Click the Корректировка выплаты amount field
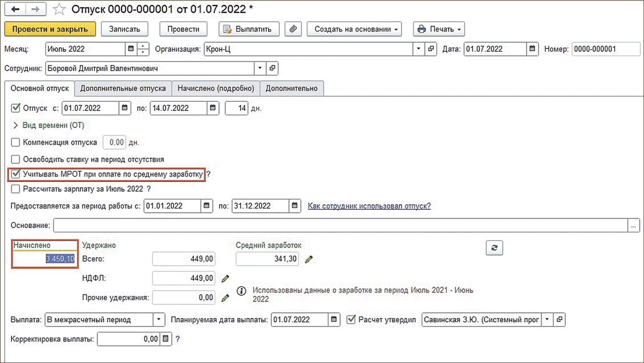This screenshot has height=363, width=644. pos(129,339)
